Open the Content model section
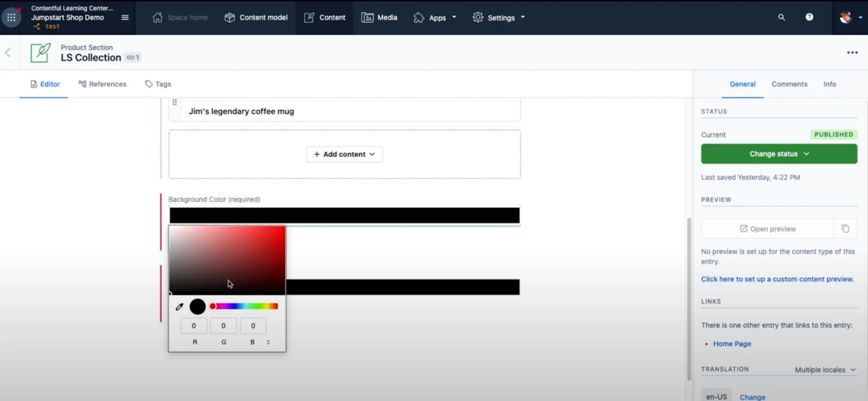This screenshot has width=868, height=401. 256,17
